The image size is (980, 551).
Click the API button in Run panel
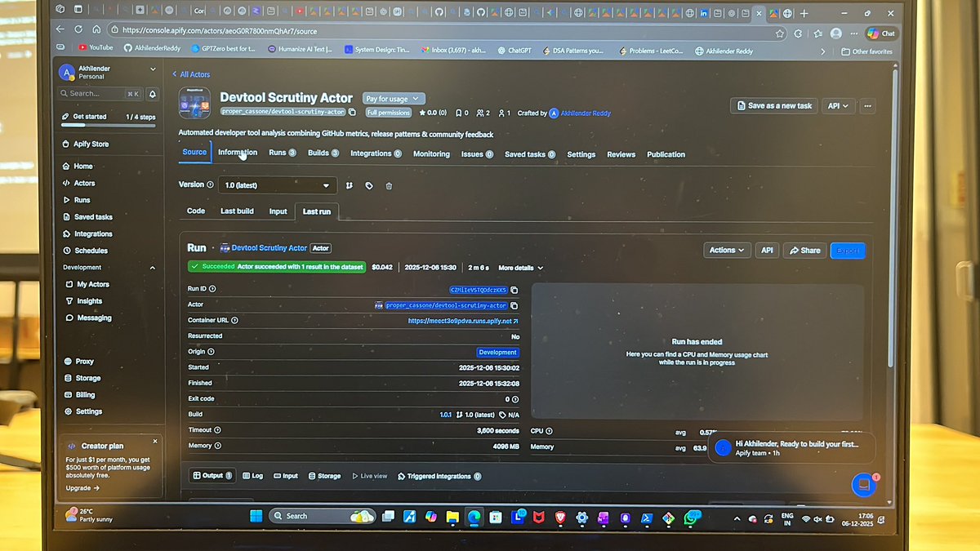coord(767,250)
